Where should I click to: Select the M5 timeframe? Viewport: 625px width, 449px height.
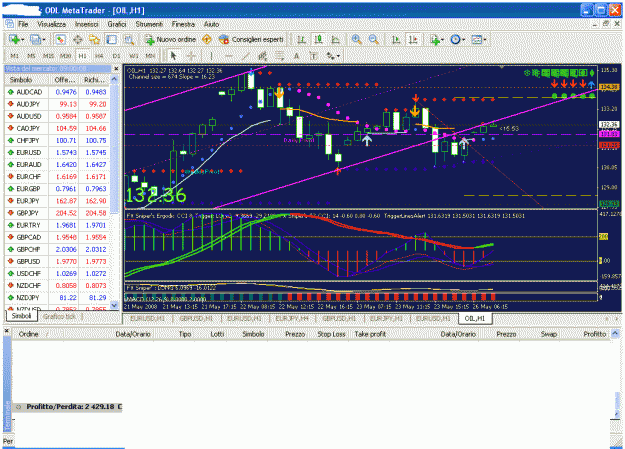tap(31, 56)
